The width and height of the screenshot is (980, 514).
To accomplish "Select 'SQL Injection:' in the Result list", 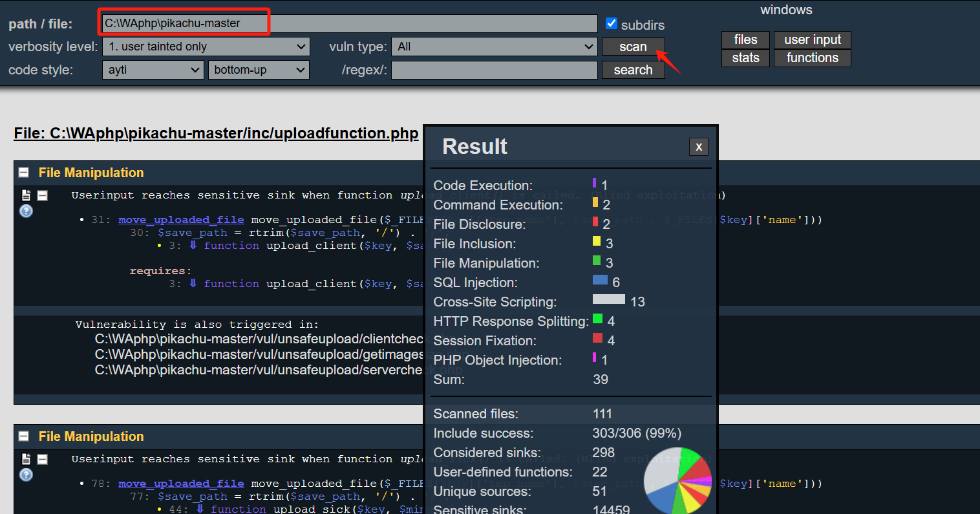I will click(476, 283).
